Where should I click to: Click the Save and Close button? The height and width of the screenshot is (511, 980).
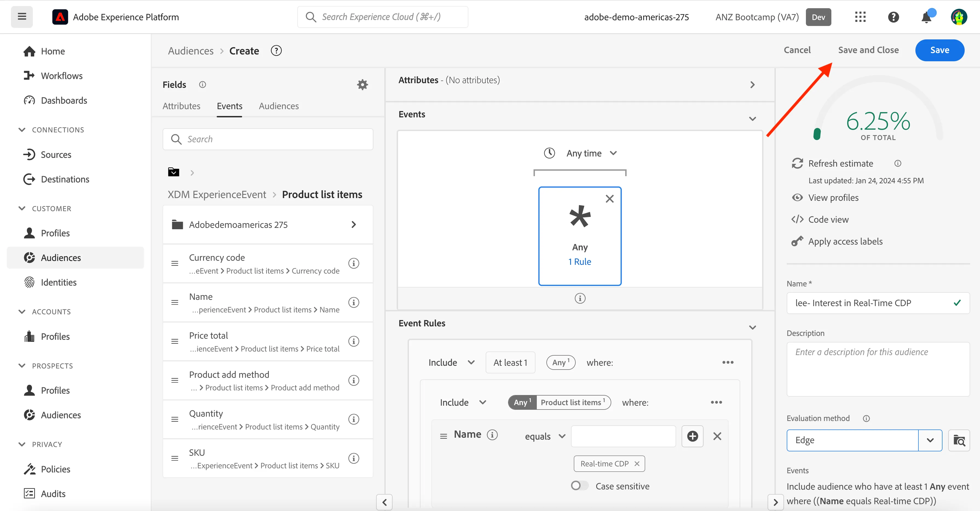[868, 50]
